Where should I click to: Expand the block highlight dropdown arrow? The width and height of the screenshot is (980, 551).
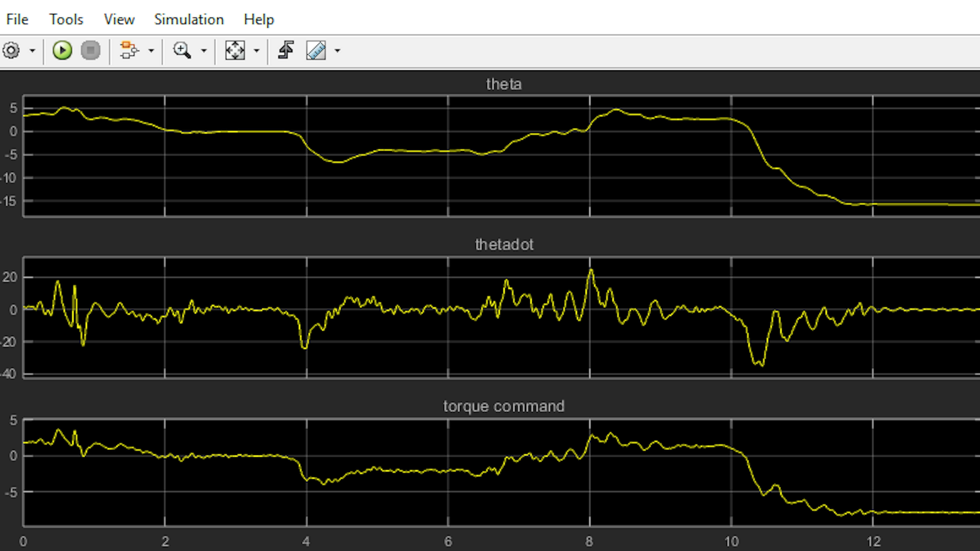[x=151, y=51]
